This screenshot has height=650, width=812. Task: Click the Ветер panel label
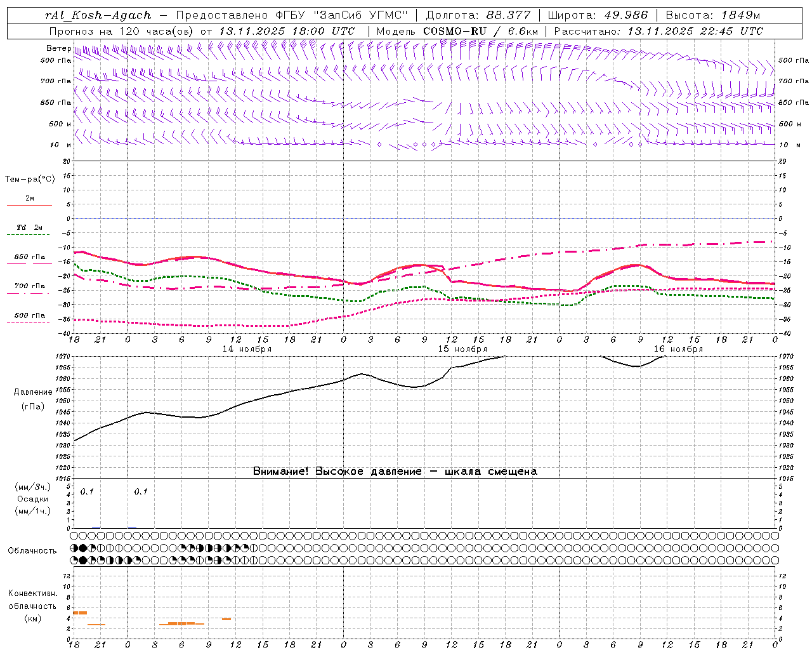[58, 48]
